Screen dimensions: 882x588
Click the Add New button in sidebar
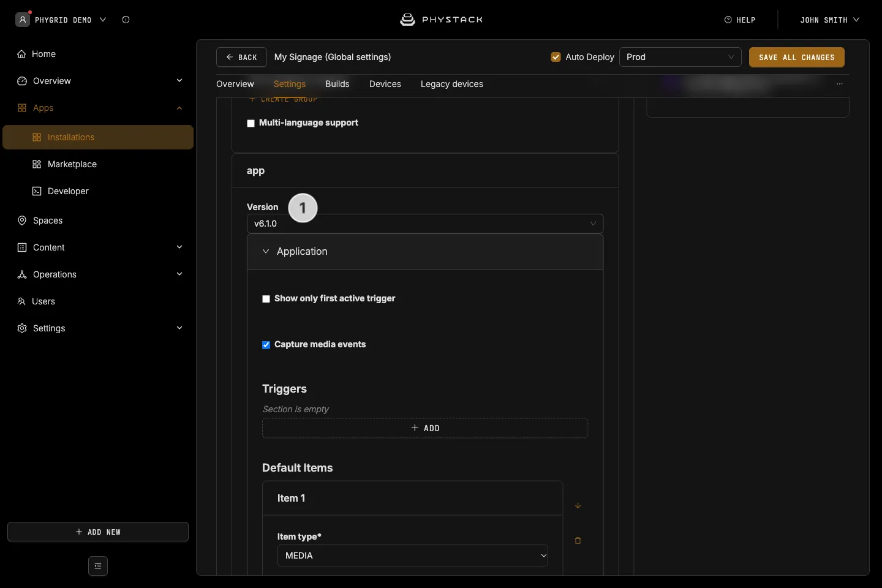98,532
